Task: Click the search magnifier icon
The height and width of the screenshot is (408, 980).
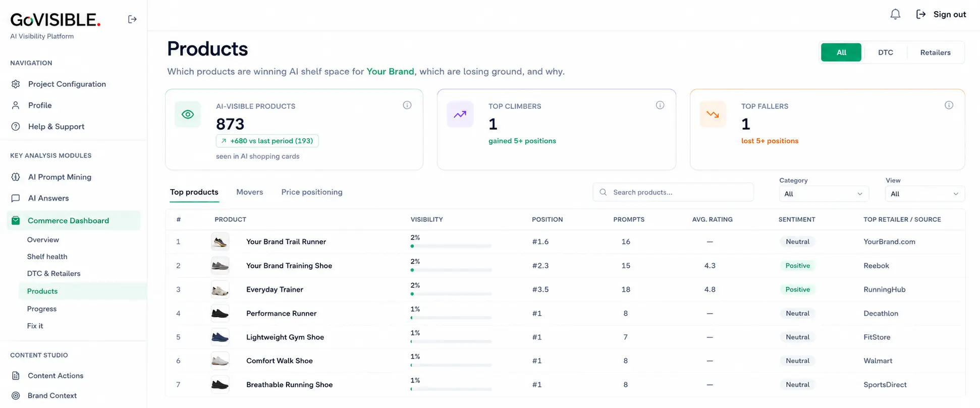Action: [603, 192]
